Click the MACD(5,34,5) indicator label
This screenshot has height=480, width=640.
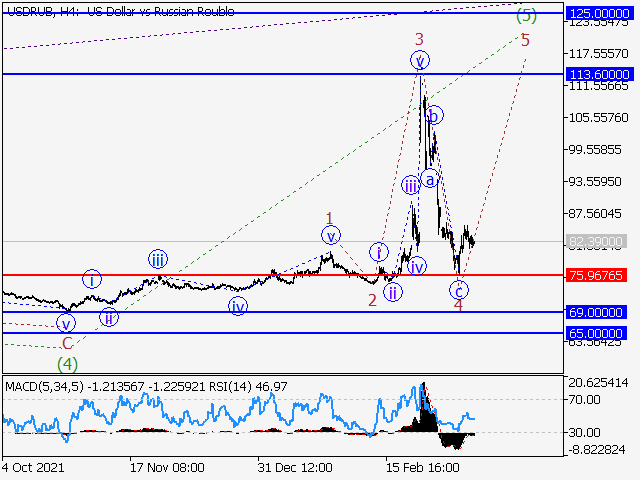tap(44, 386)
